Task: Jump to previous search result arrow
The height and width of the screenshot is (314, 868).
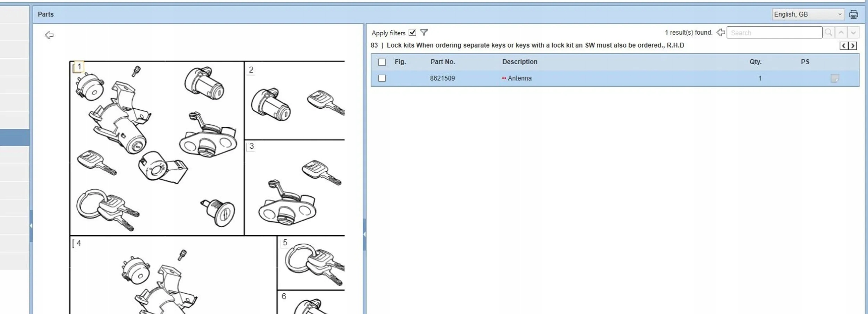Action: pyautogui.click(x=841, y=33)
